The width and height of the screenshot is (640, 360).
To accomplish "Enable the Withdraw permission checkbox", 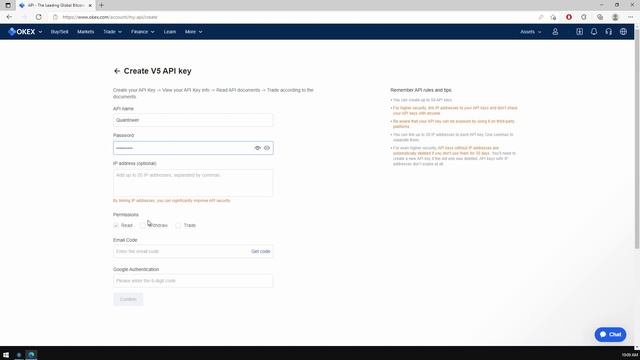I will (142, 225).
